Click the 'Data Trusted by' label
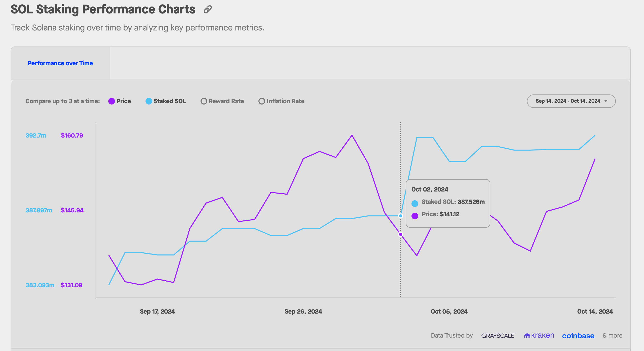 click(452, 336)
